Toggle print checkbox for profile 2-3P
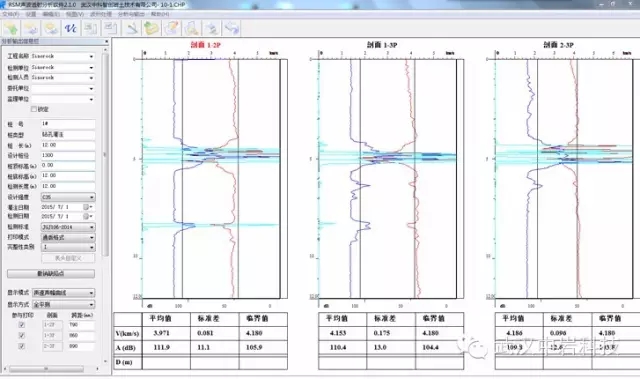Screen dimensions: 640x379 coord(22,346)
